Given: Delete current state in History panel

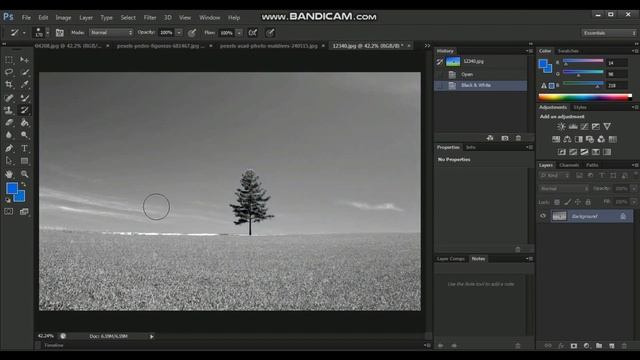Looking at the screenshot, I should tap(518, 138).
